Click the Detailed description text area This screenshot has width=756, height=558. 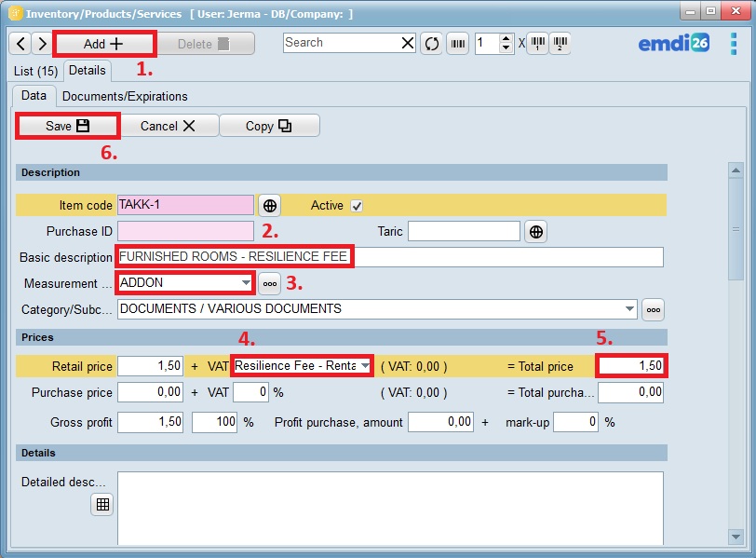pos(390,509)
